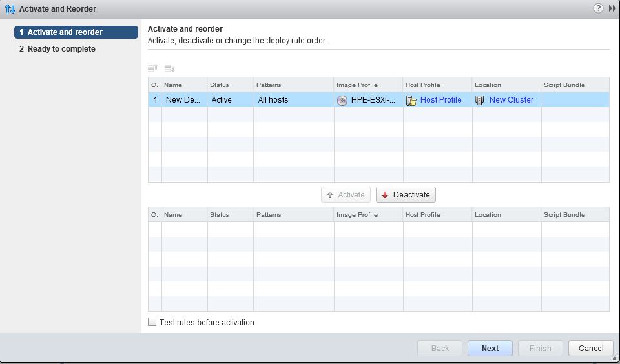Click the Activate and Reorder title icon

click(10, 9)
